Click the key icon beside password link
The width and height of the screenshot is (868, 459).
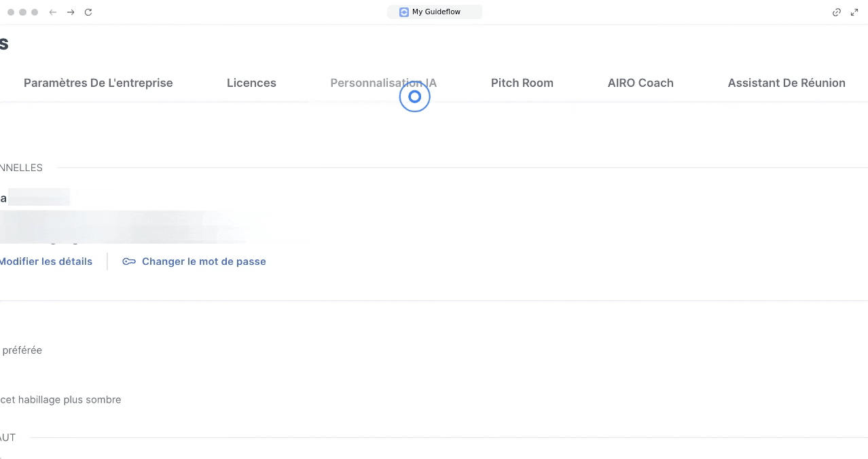click(x=129, y=261)
